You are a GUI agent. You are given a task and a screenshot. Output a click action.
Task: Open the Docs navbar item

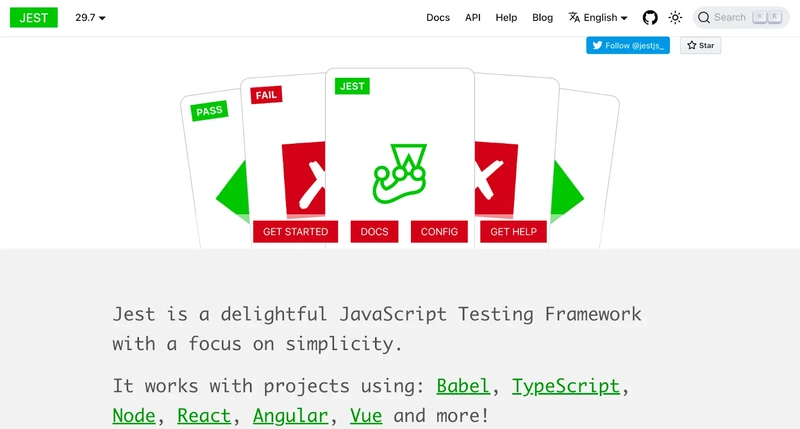(x=438, y=17)
